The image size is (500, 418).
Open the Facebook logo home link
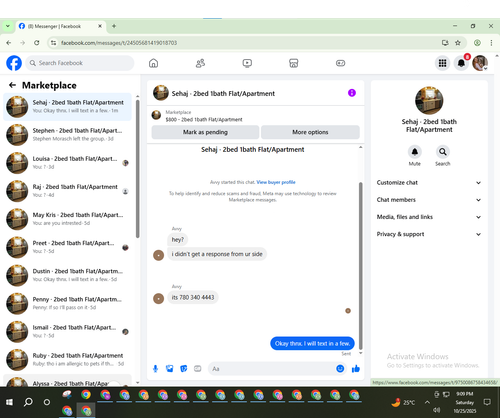pos(14,63)
